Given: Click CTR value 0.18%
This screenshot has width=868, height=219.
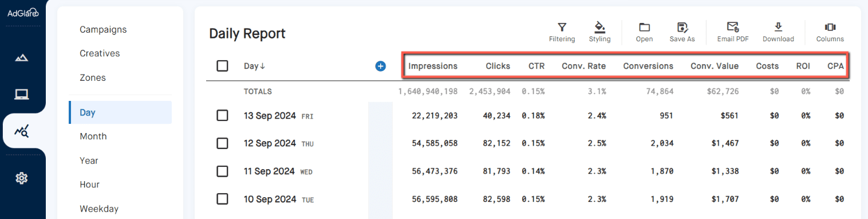Looking at the screenshot, I should point(533,116).
